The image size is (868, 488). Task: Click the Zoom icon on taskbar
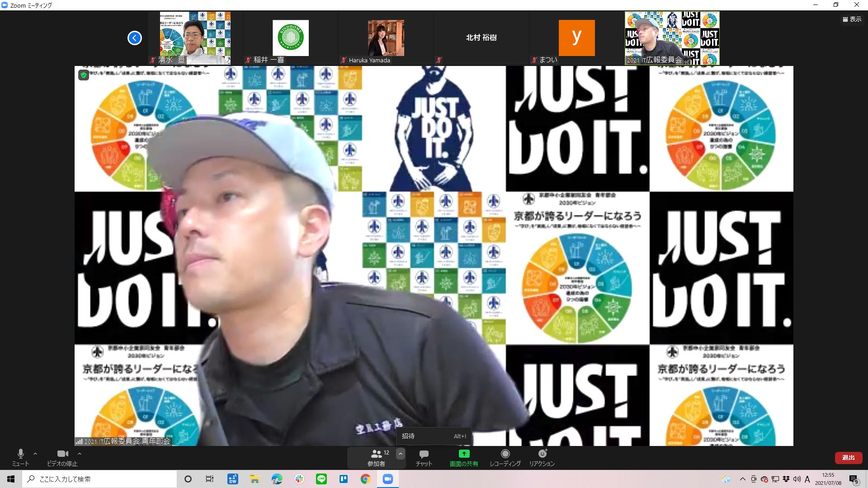(388, 479)
